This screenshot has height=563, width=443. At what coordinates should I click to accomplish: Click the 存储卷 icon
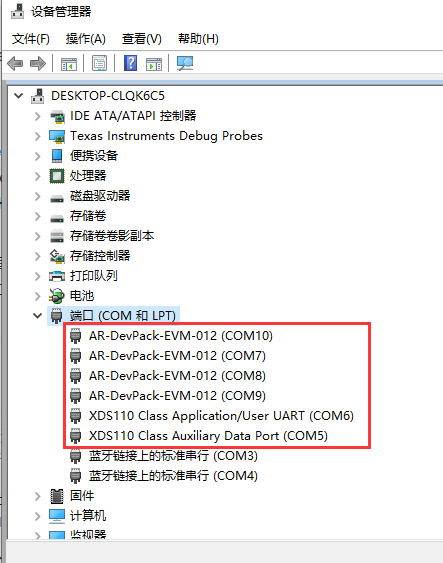coord(57,218)
